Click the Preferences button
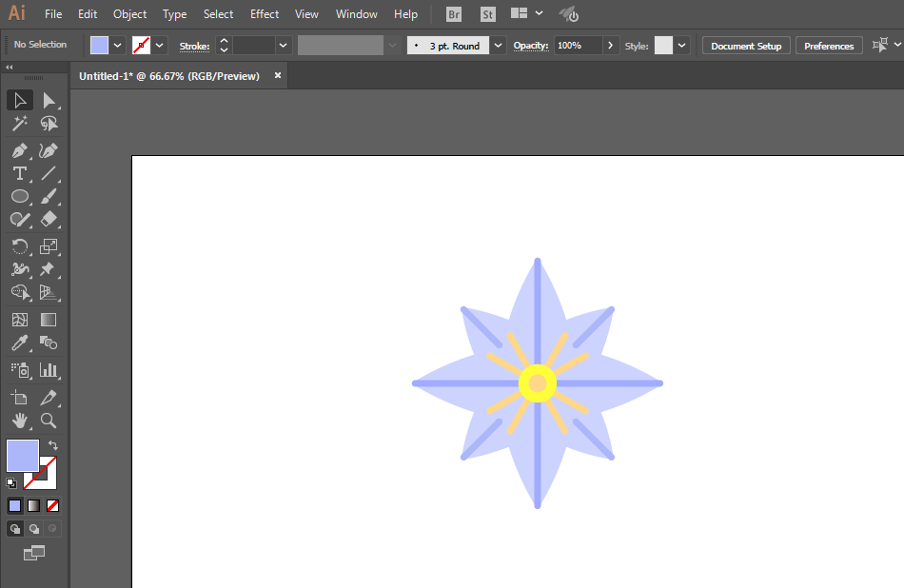Screen dimensions: 904x588 coord(829,46)
